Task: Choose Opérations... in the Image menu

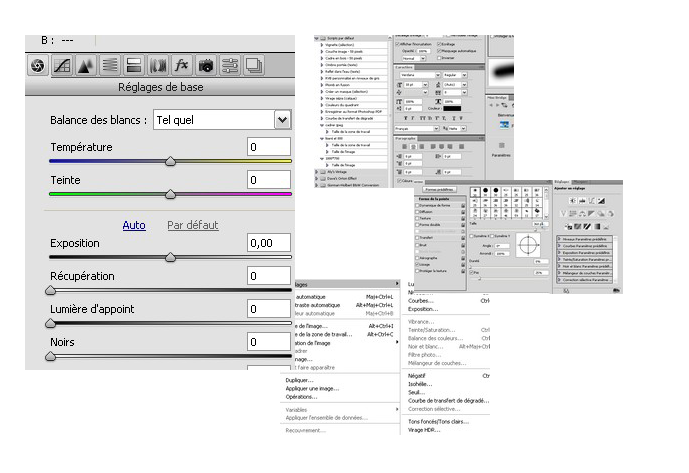Action: pos(301,397)
